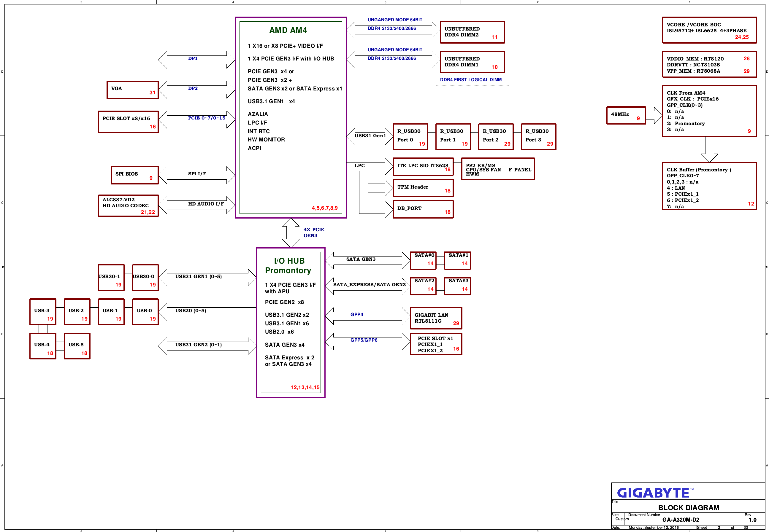The width and height of the screenshot is (769, 532).
Task: Select the GPP4 bus label
Action: [357, 315]
